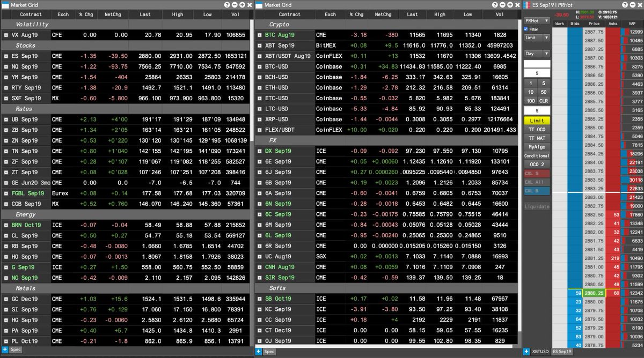Open help for the Volatility/Stocks Market Grid
The image size is (644, 358).
[226, 4]
